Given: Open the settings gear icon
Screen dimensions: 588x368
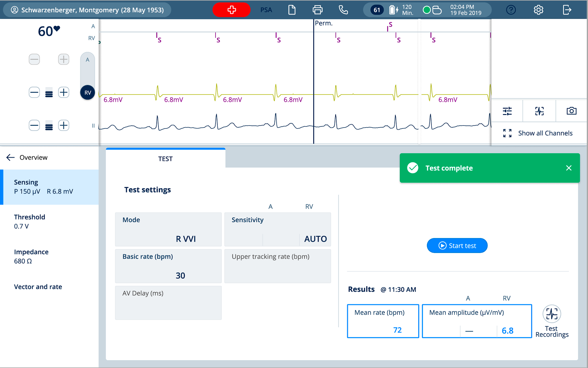Looking at the screenshot, I should pyautogui.click(x=538, y=10).
